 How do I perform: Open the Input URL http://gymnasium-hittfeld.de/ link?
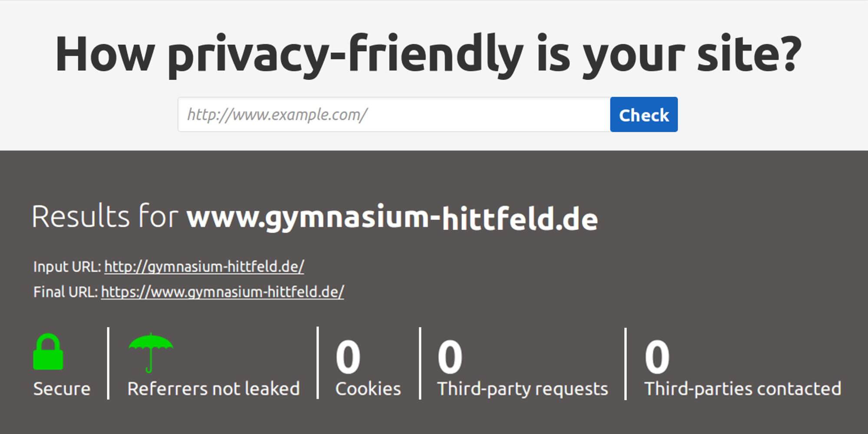[x=203, y=266]
